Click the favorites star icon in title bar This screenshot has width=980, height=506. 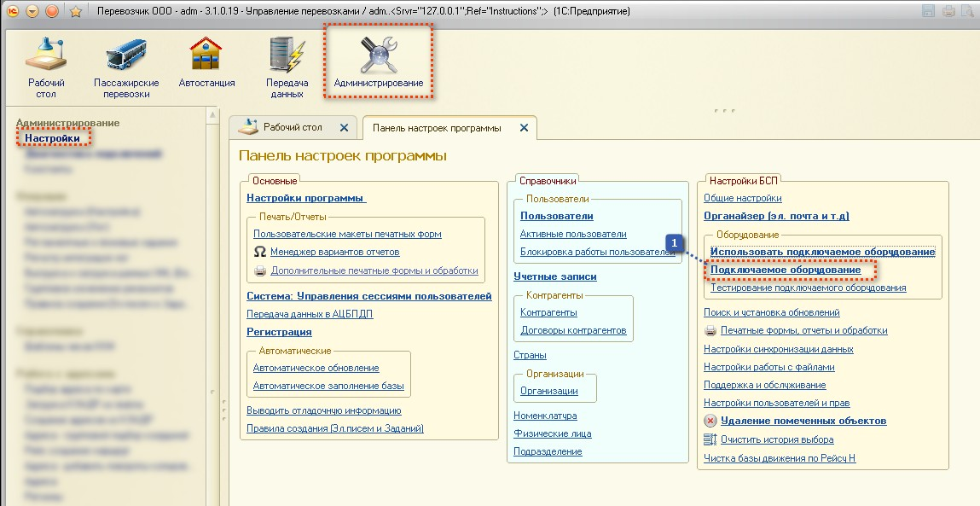[75, 12]
